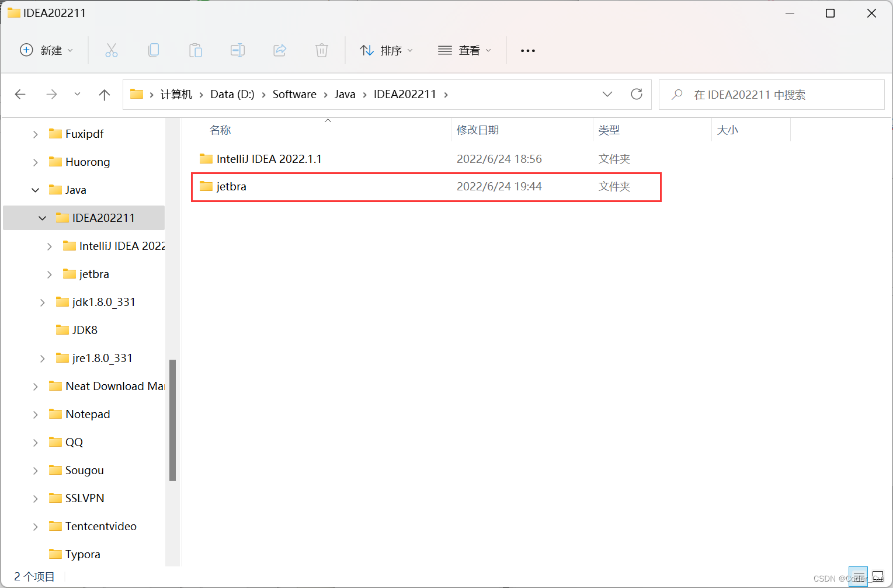Click Data (D:) in address bar

pyautogui.click(x=232, y=94)
